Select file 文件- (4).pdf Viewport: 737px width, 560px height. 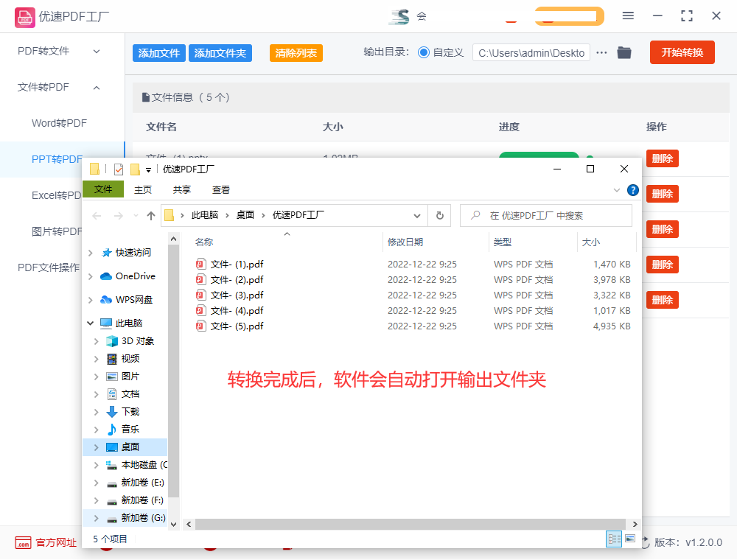237,310
